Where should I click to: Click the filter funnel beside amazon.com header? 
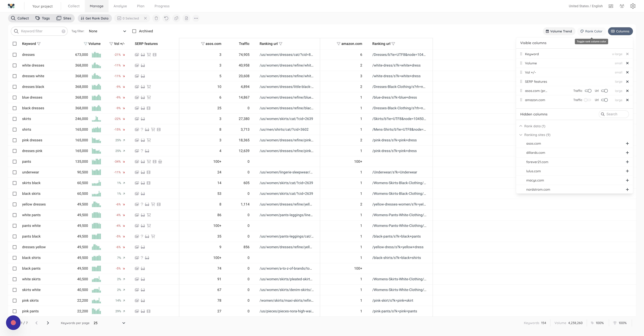click(338, 44)
